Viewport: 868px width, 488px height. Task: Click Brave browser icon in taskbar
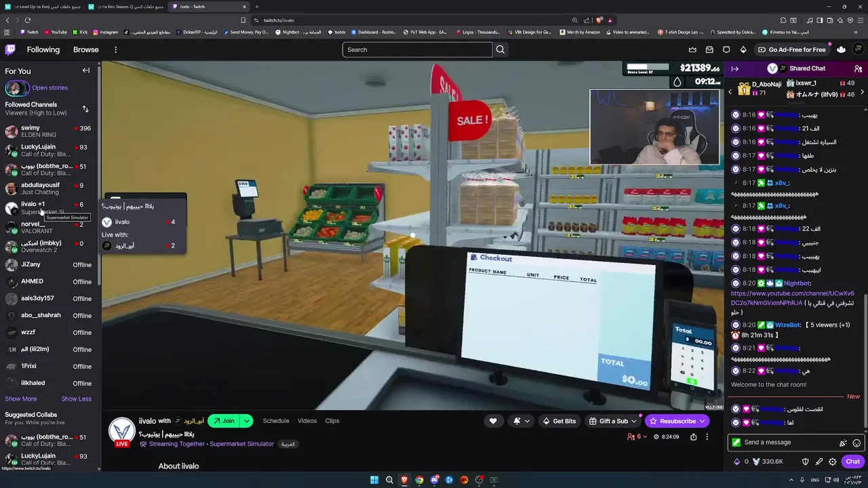click(x=404, y=480)
